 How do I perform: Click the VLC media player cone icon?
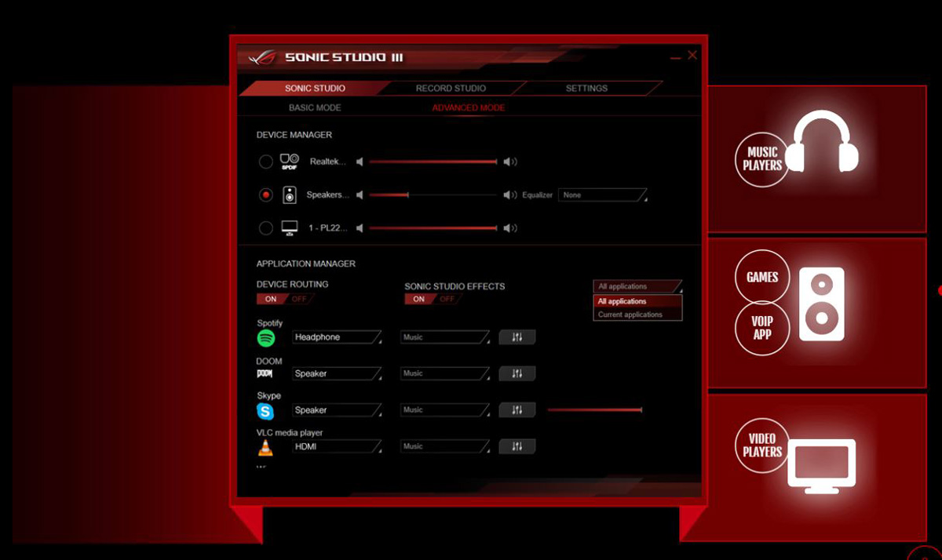(265, 448)
